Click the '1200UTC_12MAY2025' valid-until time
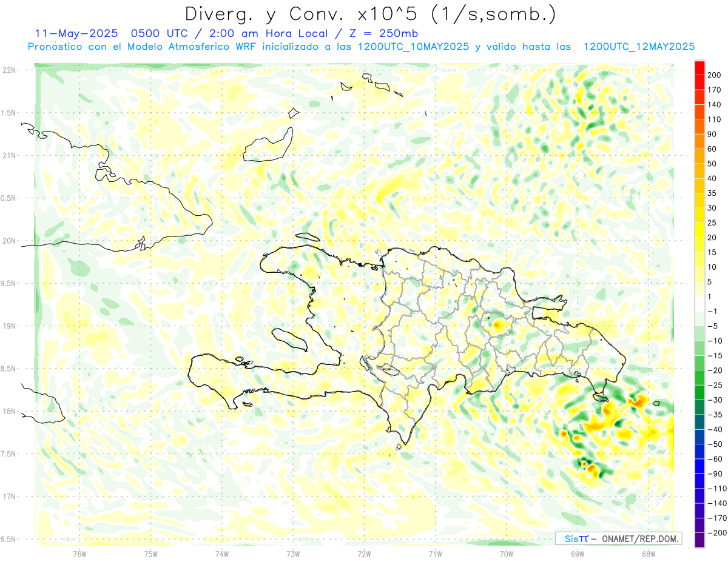Screen dimensions: 728x562 point(639,47)
